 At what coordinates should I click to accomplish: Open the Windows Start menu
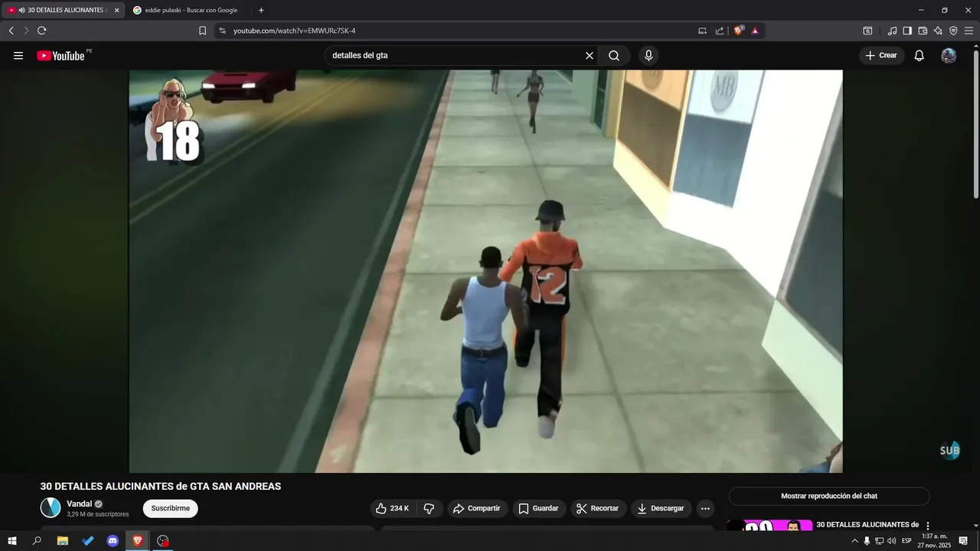[12, 541]
